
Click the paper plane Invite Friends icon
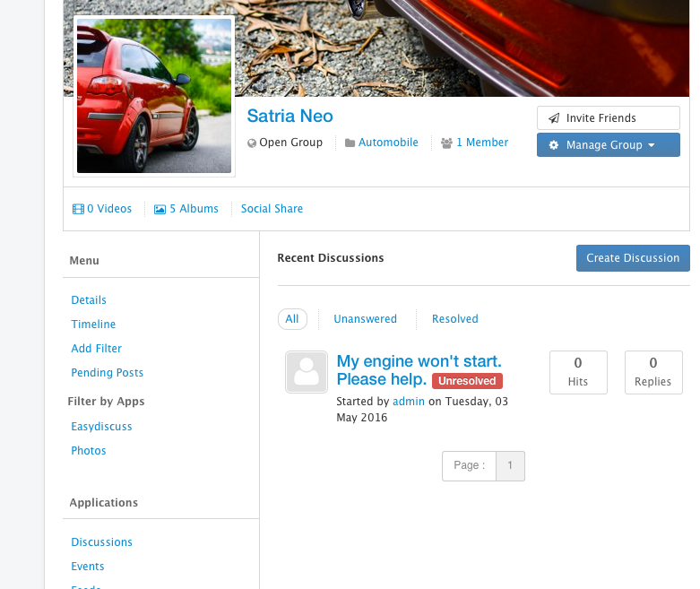point(554,118)
